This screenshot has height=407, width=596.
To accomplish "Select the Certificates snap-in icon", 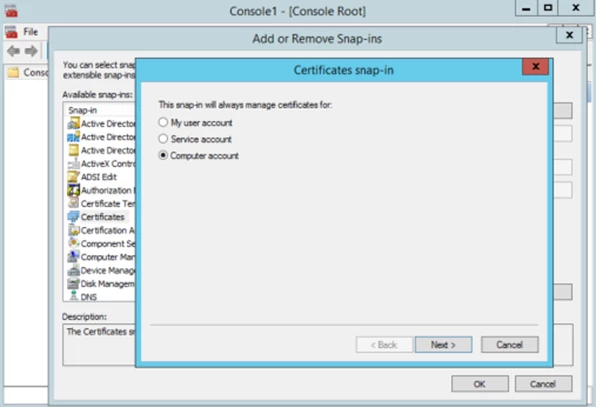I will tap(73, 217).
